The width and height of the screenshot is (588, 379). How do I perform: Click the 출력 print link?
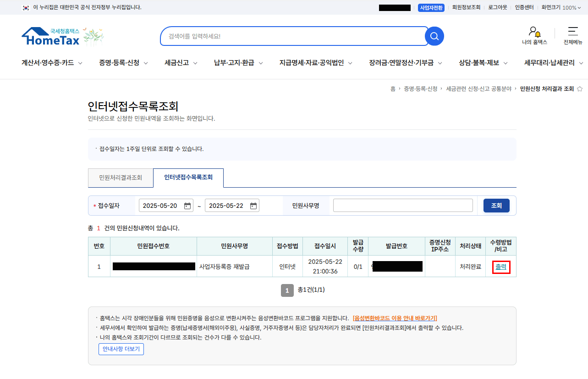501,267
